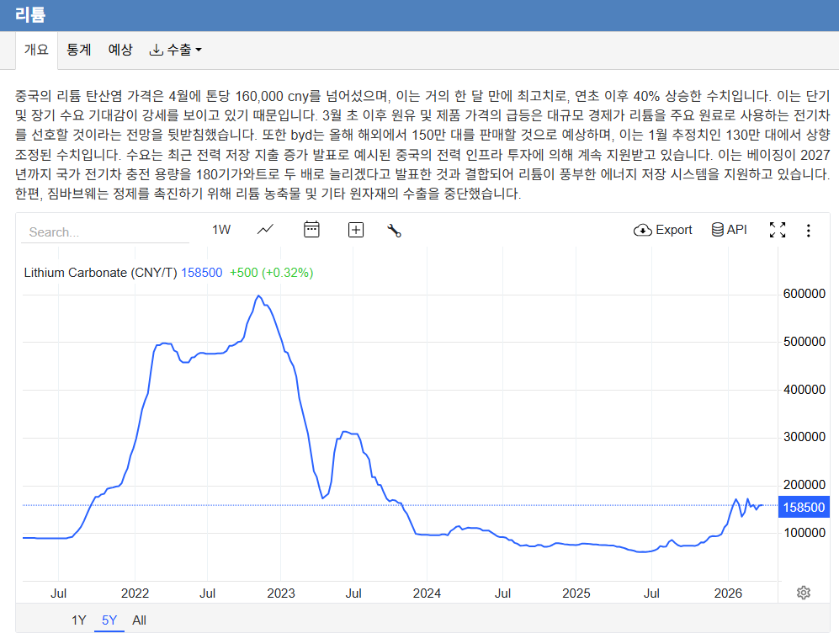839x644 pixels.
Task: Toggle fullscreen chart view
Action: [778, 230]
